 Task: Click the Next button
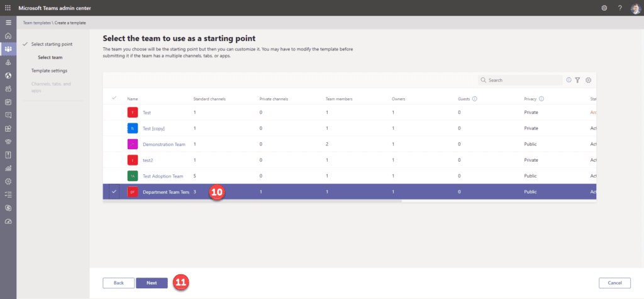(x=152, y=283)
